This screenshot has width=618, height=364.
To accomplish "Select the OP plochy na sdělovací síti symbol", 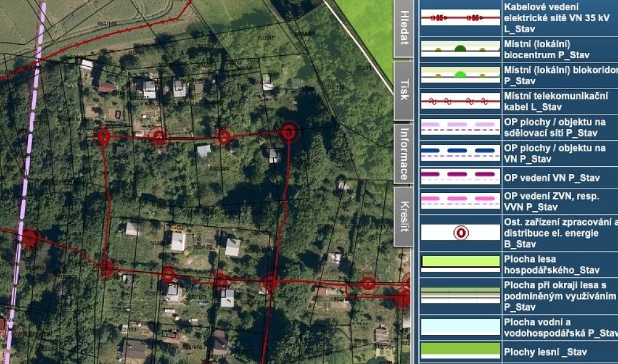I will [461, 127].
